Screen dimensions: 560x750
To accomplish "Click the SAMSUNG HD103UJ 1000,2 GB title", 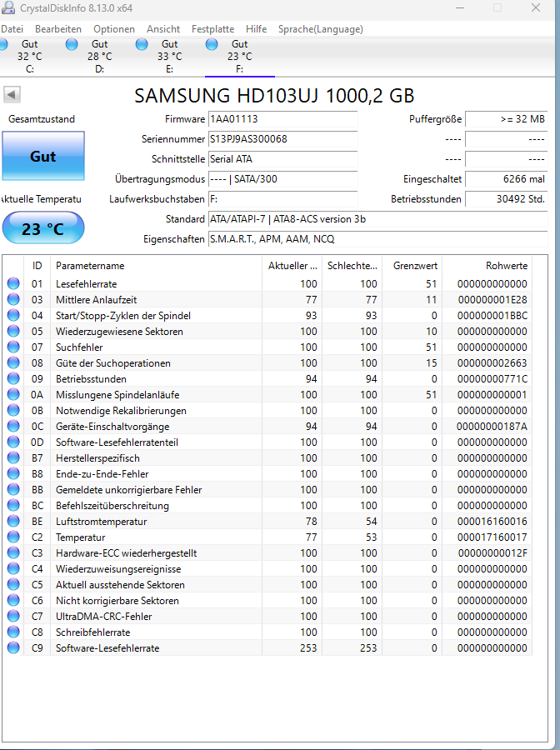I will [274, 96].
